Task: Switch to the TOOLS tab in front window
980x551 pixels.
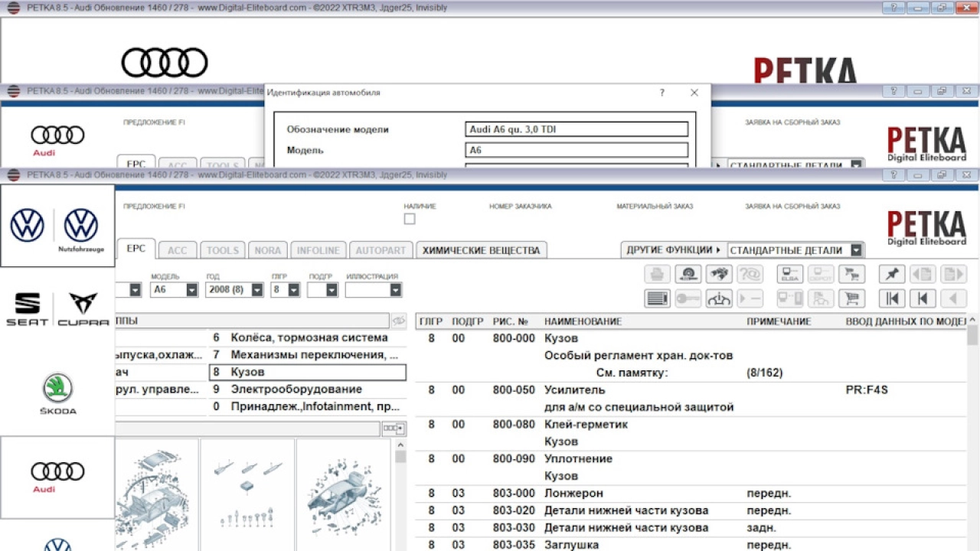Action: [223, 250]
